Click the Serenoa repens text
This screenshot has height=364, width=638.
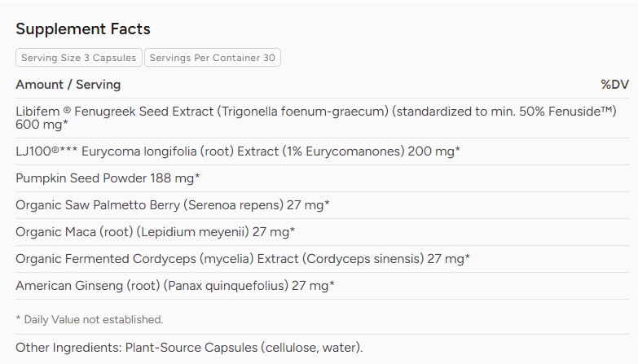point(233,205)
